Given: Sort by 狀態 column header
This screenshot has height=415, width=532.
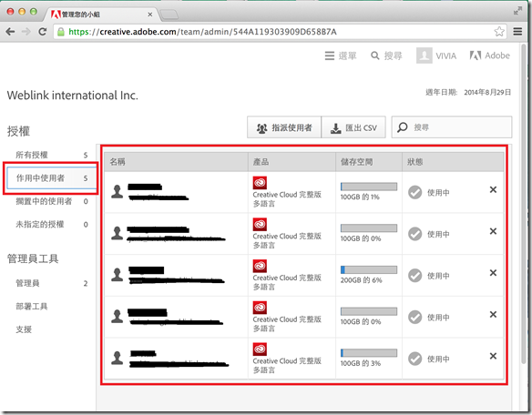Looking at the screenshot, I should [453, 162].
